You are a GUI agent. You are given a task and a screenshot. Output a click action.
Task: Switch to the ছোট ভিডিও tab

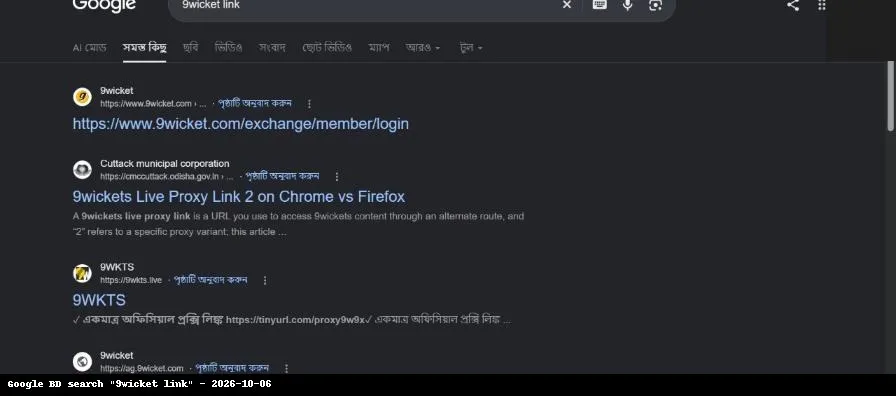click(x=327, y=47)
